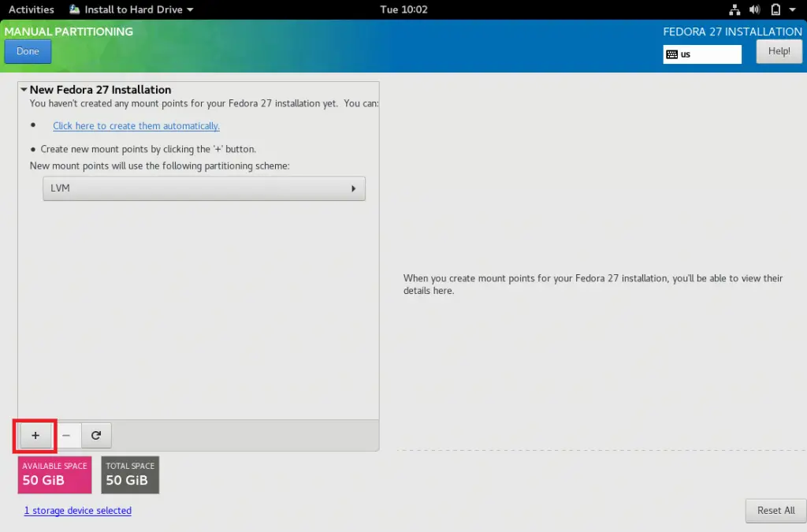Click the link to create mount points automatically
Image resolution: width=807 pixels, height=532 pixels.
coord(136,126)
